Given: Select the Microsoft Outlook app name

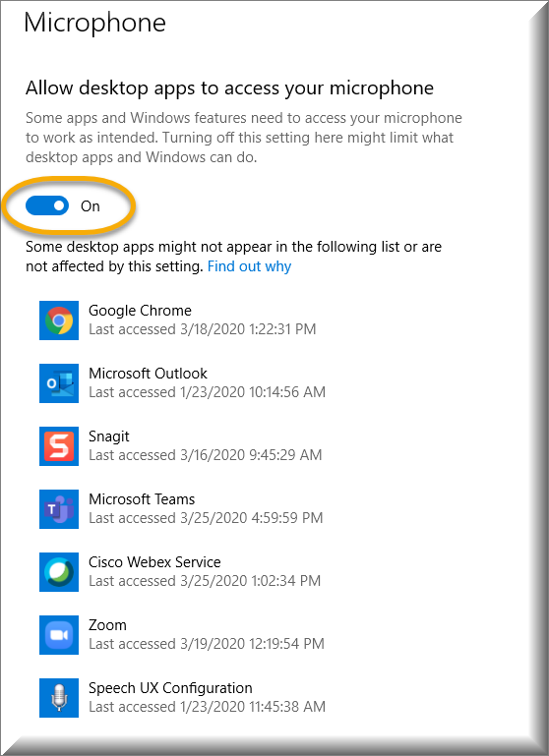Looking at the screenshot, I should click(x=148, y=374).
